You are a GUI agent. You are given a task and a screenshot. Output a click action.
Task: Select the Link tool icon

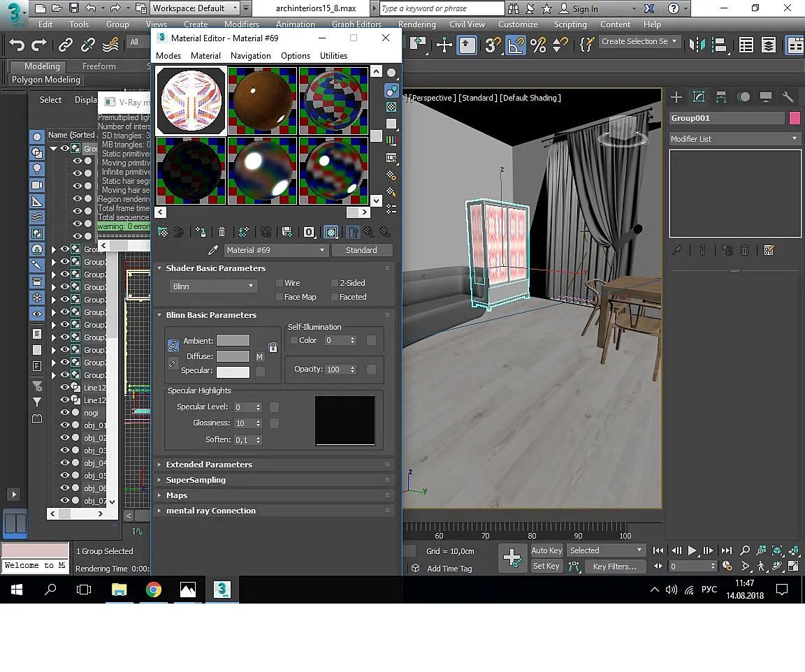[x=65, y=45]
